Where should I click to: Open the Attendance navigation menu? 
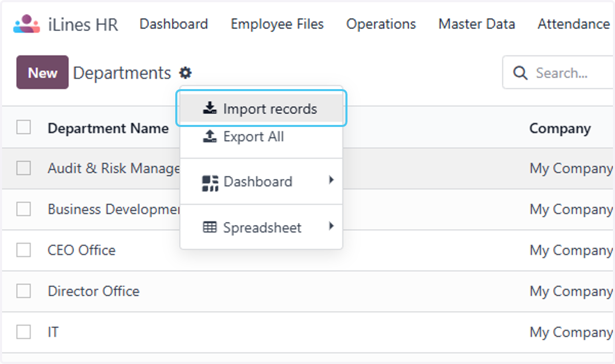click(x=573, y=24)
